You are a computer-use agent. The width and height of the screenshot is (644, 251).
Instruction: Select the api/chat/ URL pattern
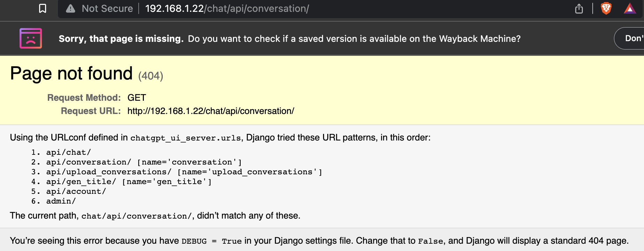(68, 152)
